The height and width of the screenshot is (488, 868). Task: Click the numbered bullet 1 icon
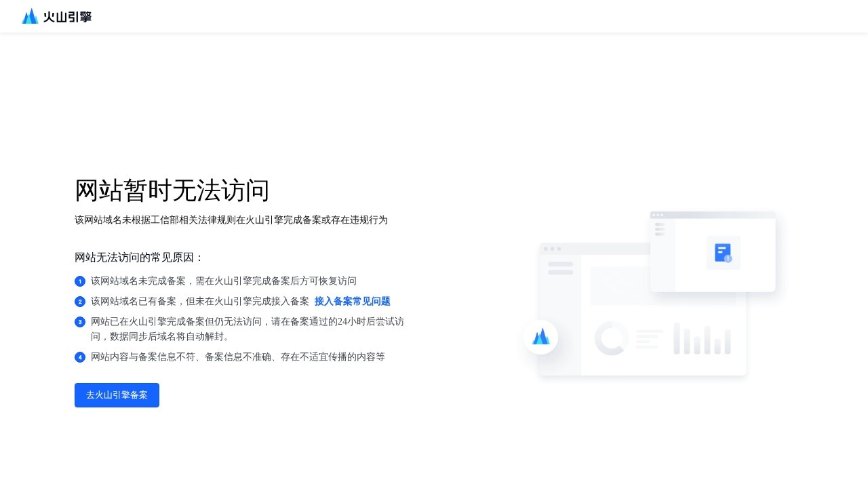(80, 281)
